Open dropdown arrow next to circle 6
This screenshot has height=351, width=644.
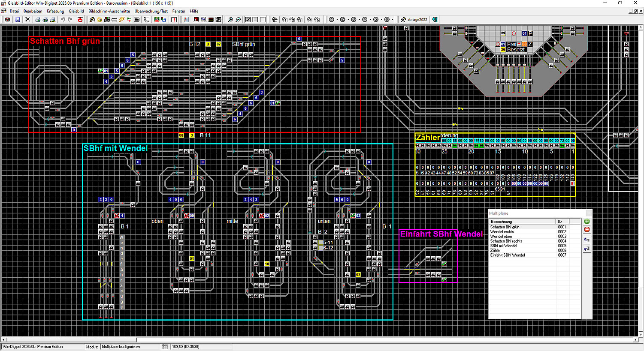[393, 20]
